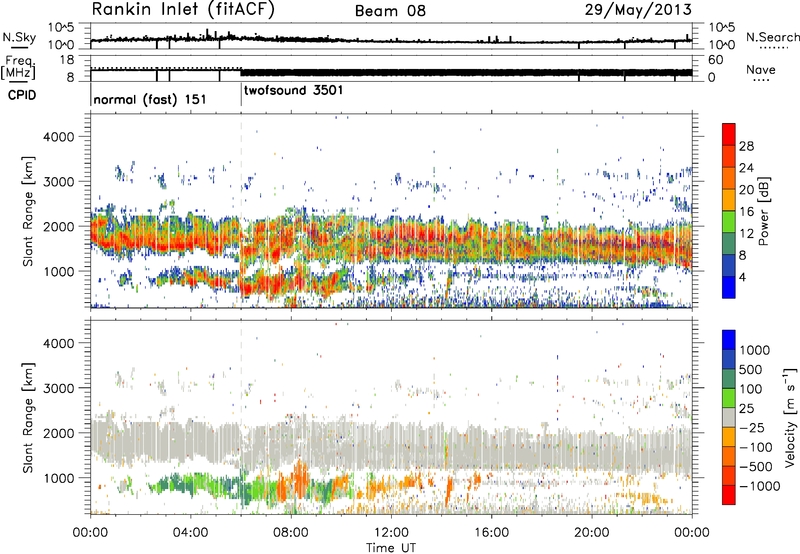Click the blue bottom of the power colorbar

(x=729, y=288)
